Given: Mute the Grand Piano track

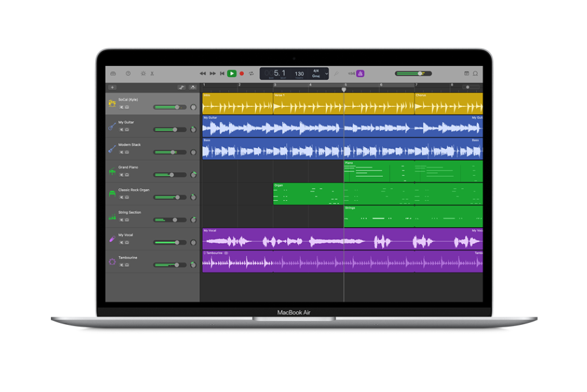Looking at the screenshot, I should click(x=121, y=175).
